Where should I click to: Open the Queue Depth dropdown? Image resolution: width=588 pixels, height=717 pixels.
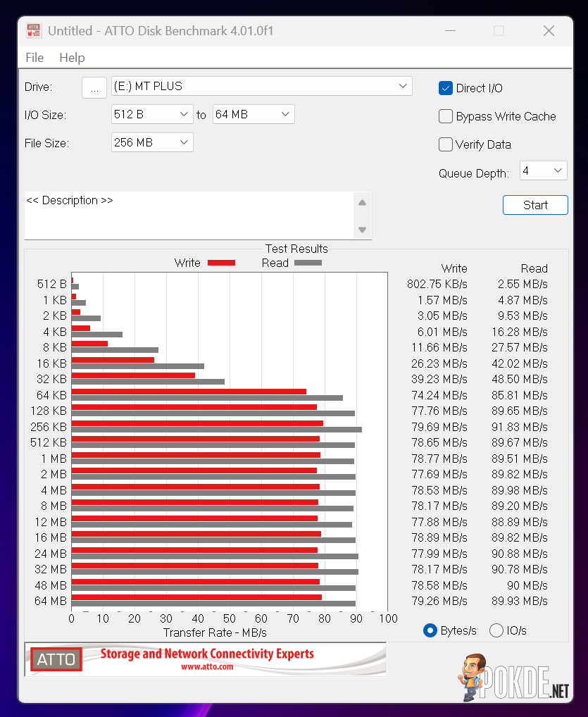(x=543, y=171)
